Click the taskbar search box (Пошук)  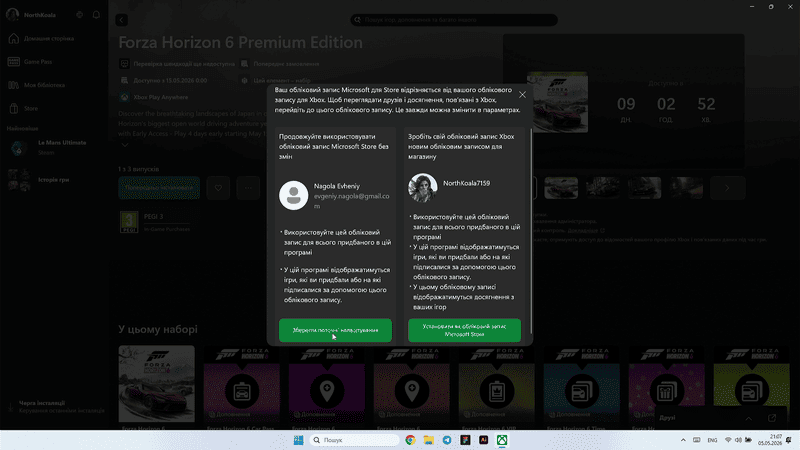click(x=355, y=440)
